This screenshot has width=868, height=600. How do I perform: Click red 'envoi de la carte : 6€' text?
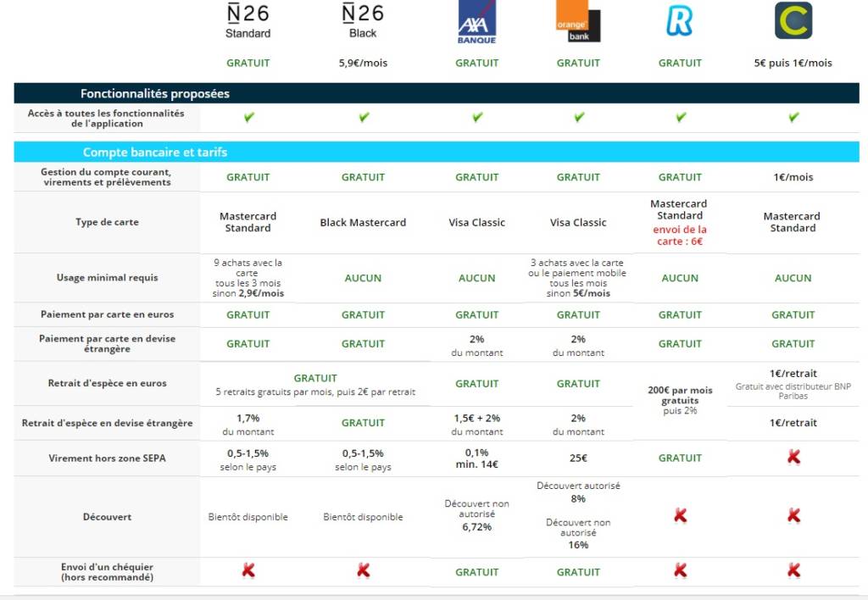[680, 235]
